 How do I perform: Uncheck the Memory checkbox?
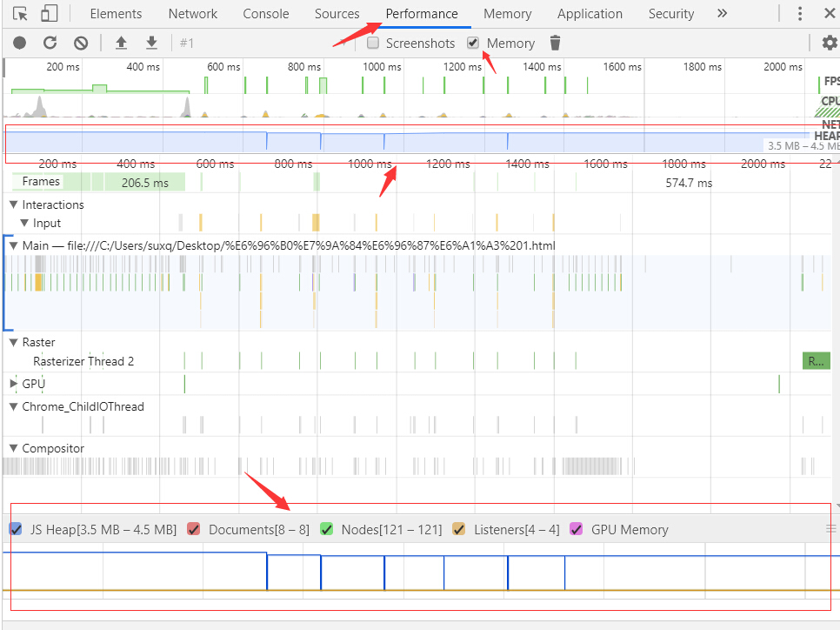473,43
